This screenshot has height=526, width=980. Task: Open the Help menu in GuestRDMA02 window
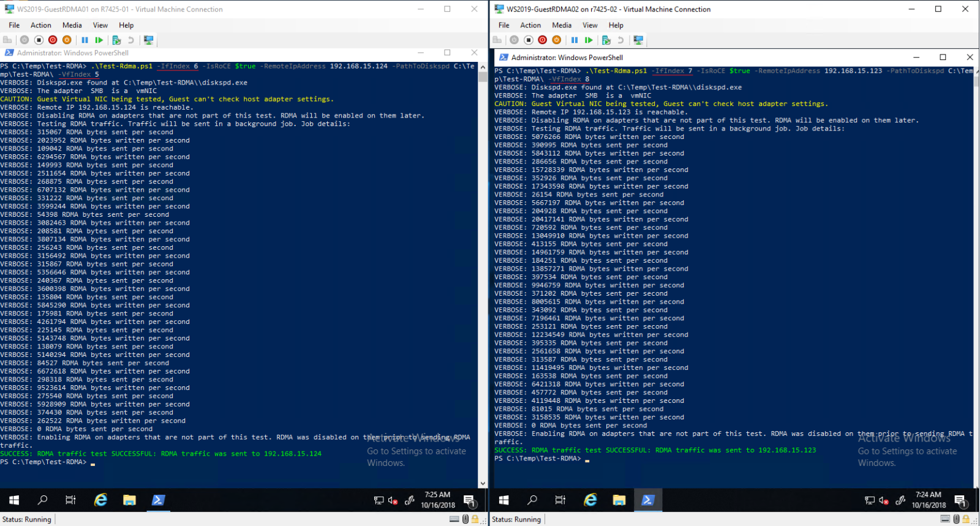616,25
